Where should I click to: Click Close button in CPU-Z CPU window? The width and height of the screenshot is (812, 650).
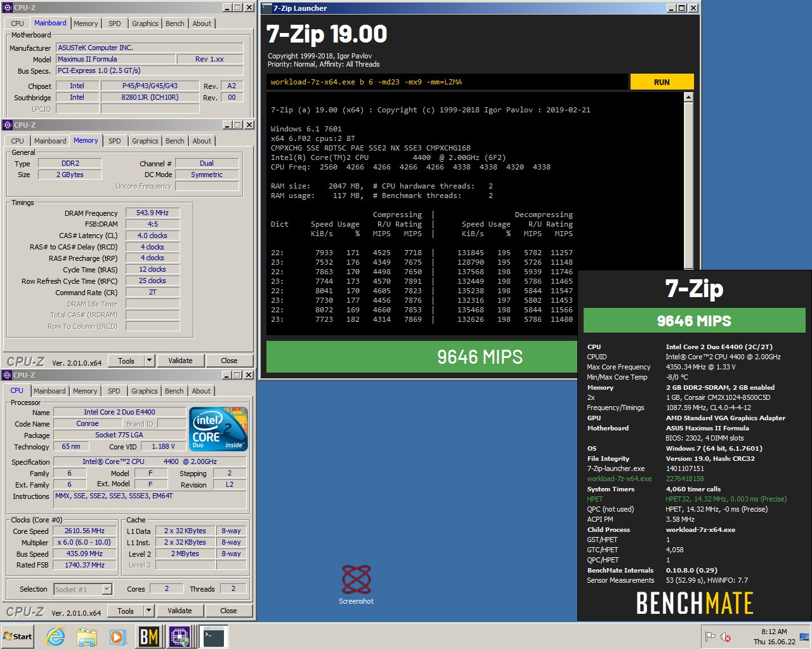click(x=228, y=611)
